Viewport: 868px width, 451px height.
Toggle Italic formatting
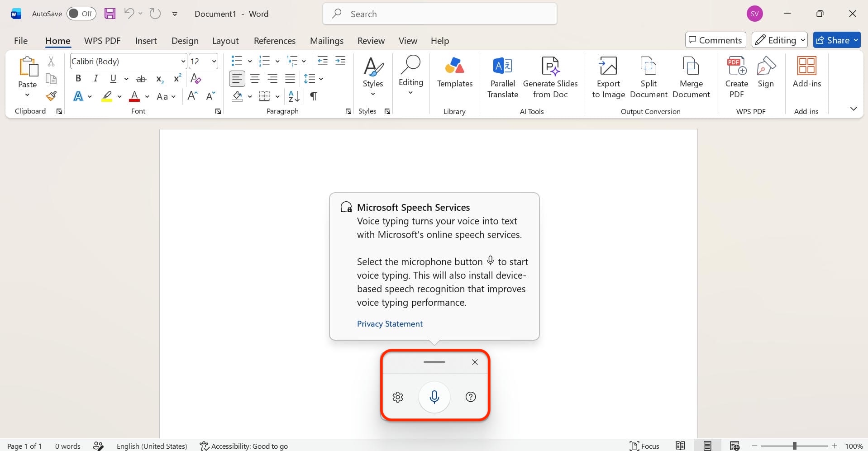tap(95, 78)
